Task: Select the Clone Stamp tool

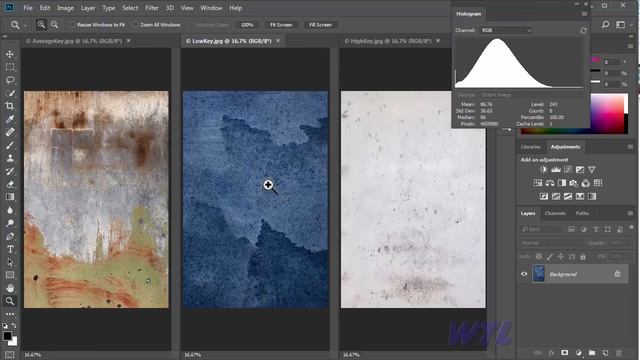Action: 10,158
